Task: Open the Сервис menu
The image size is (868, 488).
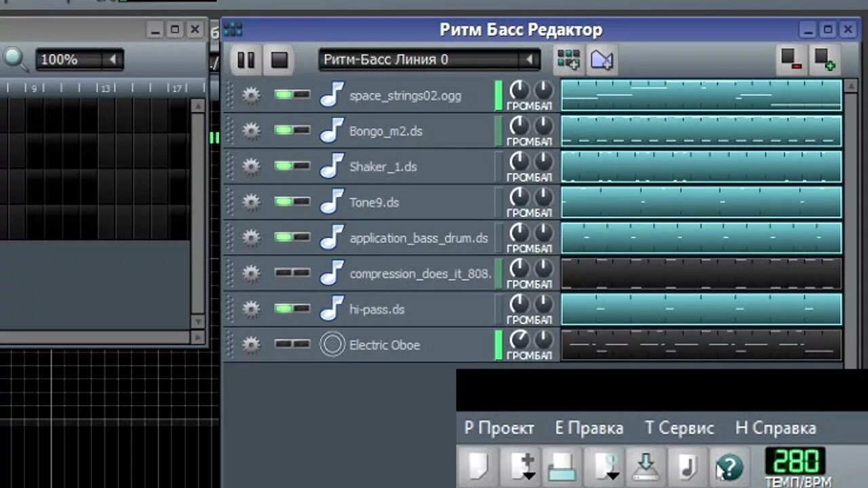Action: tap(679, 428)
